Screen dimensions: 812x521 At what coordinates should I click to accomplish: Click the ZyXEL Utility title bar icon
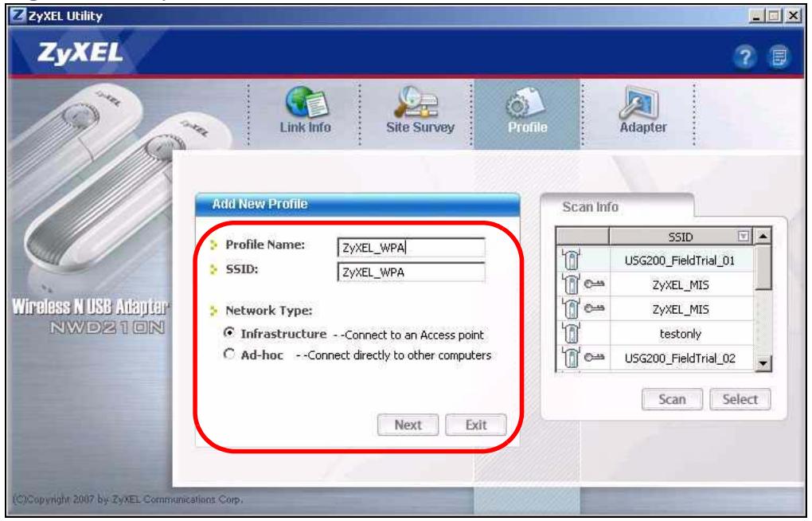point(18,16)
